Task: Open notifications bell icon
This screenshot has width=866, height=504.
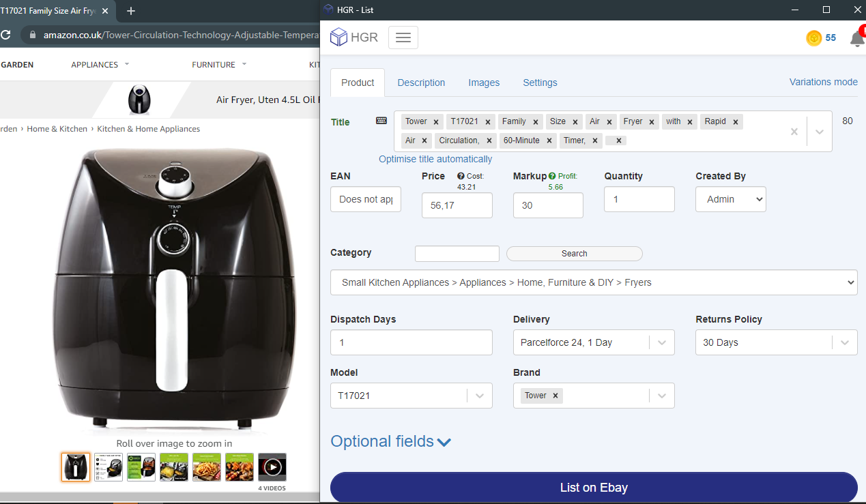Action: coord(857,39)
